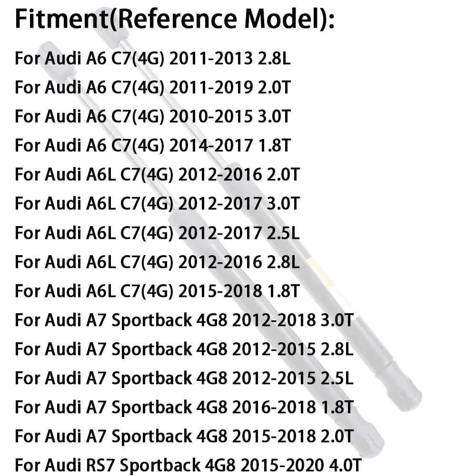The image size is (476, 476).
Task: Select the A6L C7(4G) 2012-2017 2.5L line
Action: (157, 233)
